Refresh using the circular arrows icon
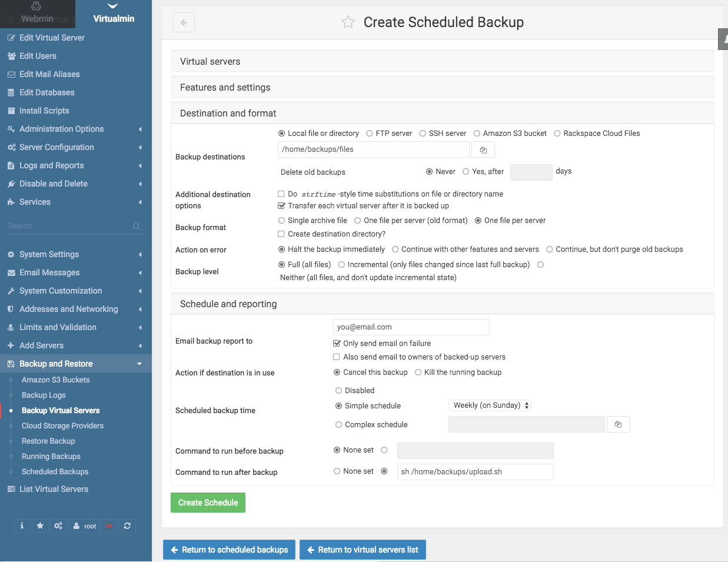The image size is (728, 562). tap(127, 526)
